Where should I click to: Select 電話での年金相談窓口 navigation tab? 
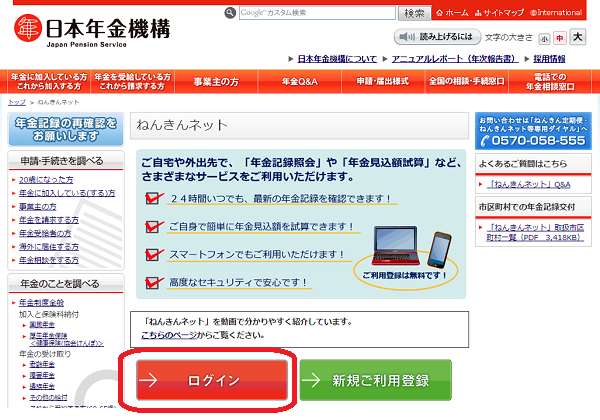tap(550, 81)
